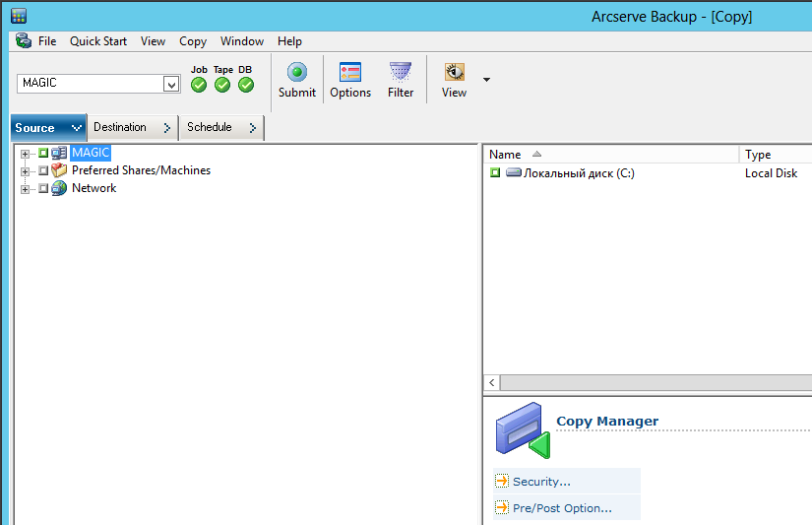Click the MAGIC computer icon in tree
Image resolution: width=812 pixels, height=525 pixels.
tap(59, 153)
